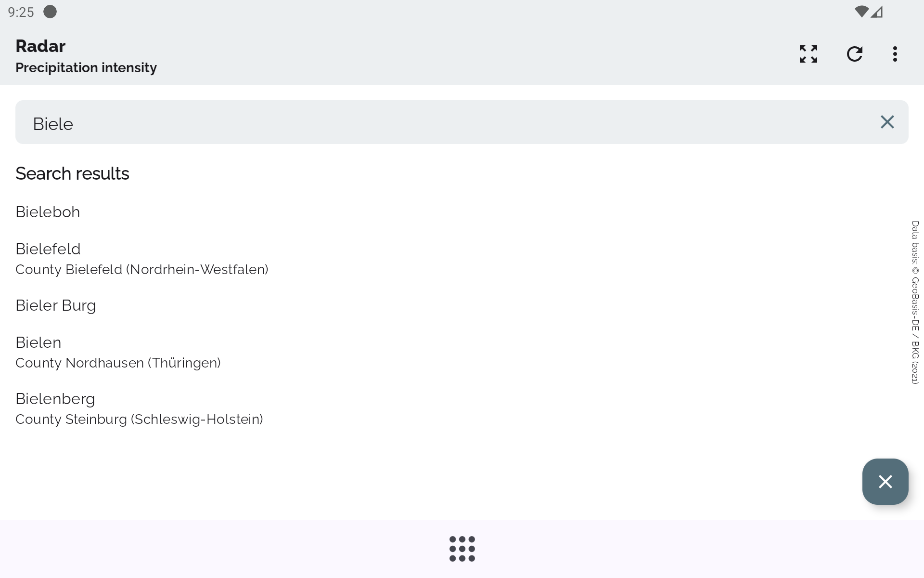The height and width of the screenshot is (578, 924).
Task: Focus the Biele search input field
Action: coord(433,123)
